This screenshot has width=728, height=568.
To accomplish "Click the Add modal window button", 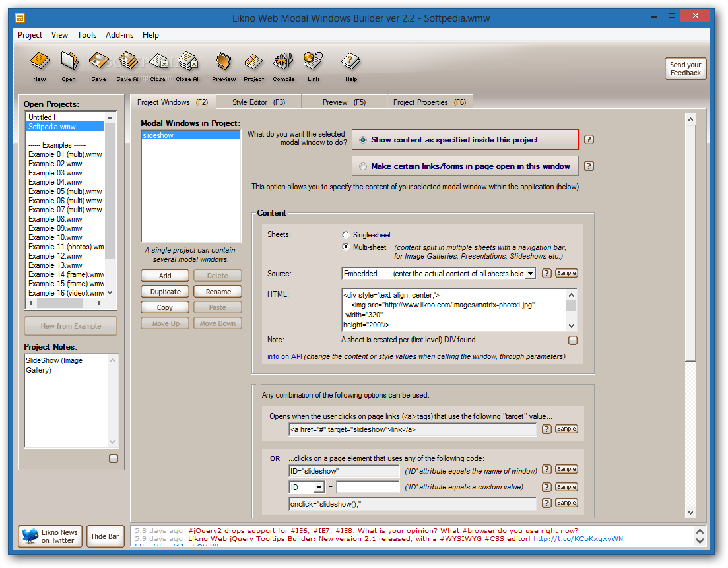I will [165, 276].
